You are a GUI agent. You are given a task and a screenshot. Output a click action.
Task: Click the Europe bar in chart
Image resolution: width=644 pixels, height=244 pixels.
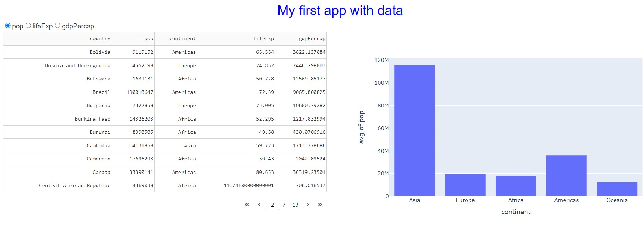(465, 185)
